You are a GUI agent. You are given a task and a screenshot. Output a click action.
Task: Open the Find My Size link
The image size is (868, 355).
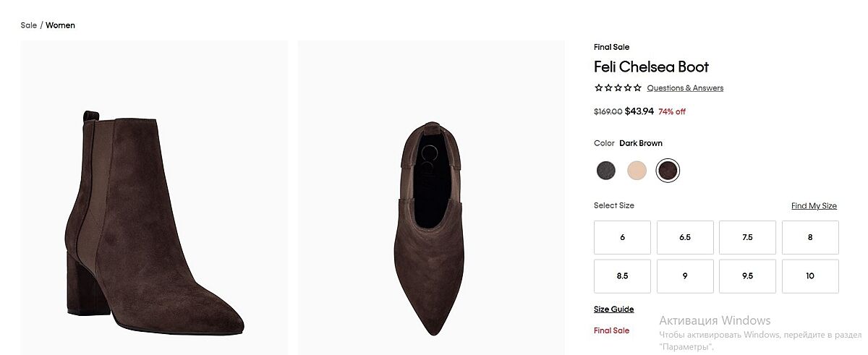(814, 206)
